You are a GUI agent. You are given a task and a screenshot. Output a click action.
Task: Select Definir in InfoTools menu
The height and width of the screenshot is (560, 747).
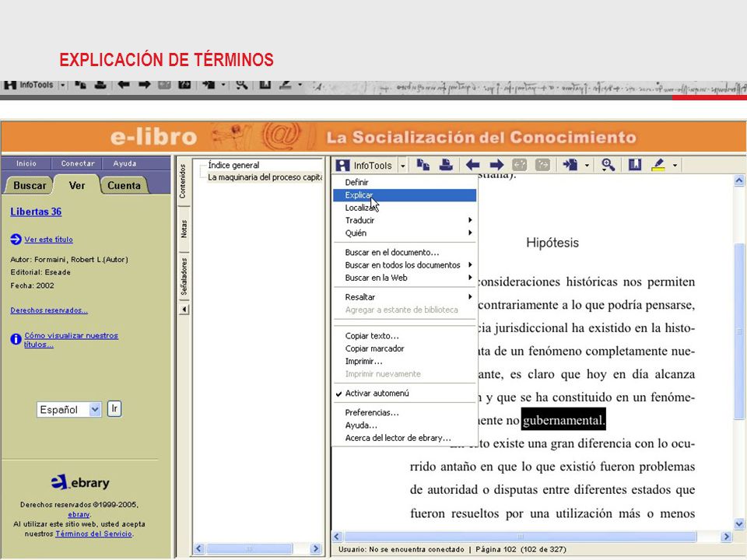click(x=405, y=182)
